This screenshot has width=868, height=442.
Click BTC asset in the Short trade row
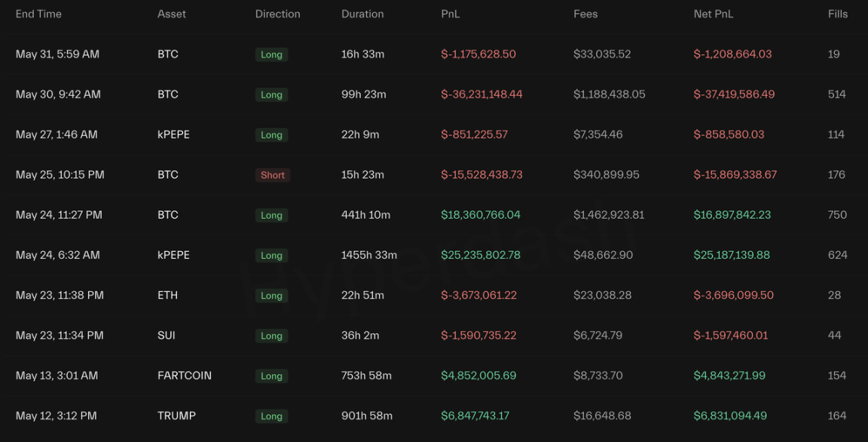(168, 175)
